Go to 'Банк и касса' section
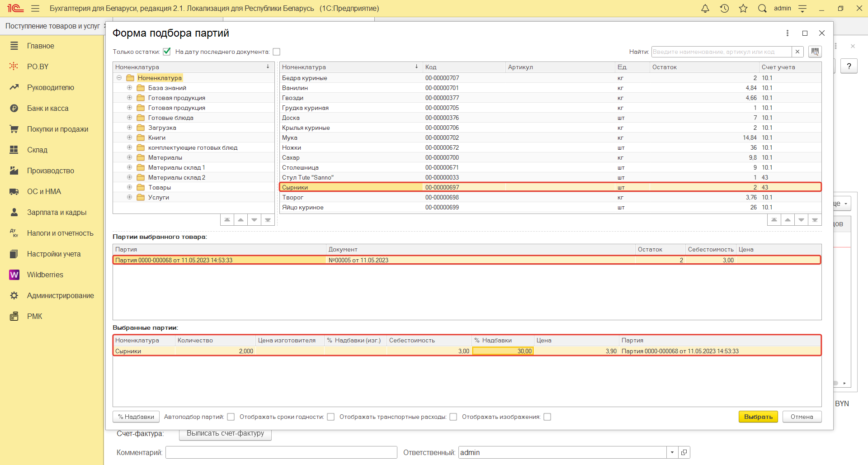This screenshot has width=868, height=465. [47, 108]
